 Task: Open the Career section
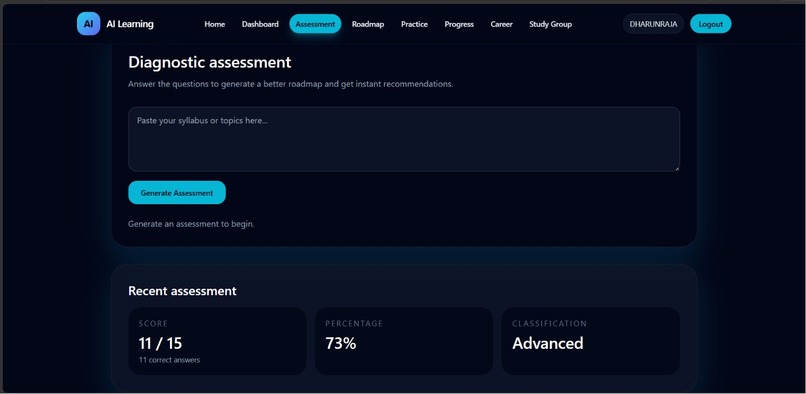501,24
